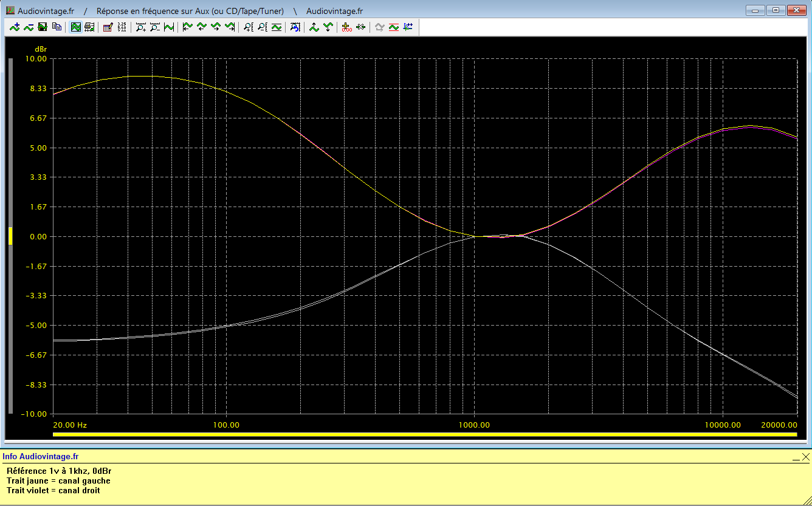Click the remove trace icon with minus sign

pos(28,27)
